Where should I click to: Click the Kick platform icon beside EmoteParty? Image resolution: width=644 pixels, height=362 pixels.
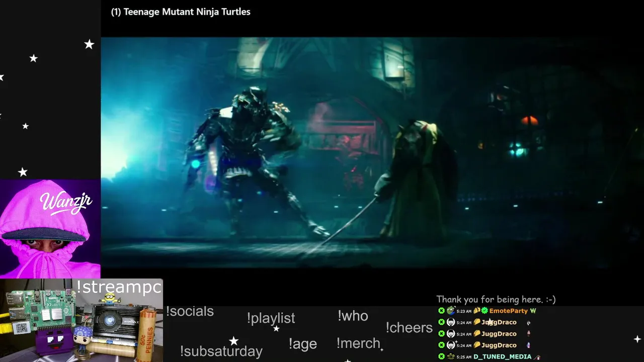(x=441, y=311)
